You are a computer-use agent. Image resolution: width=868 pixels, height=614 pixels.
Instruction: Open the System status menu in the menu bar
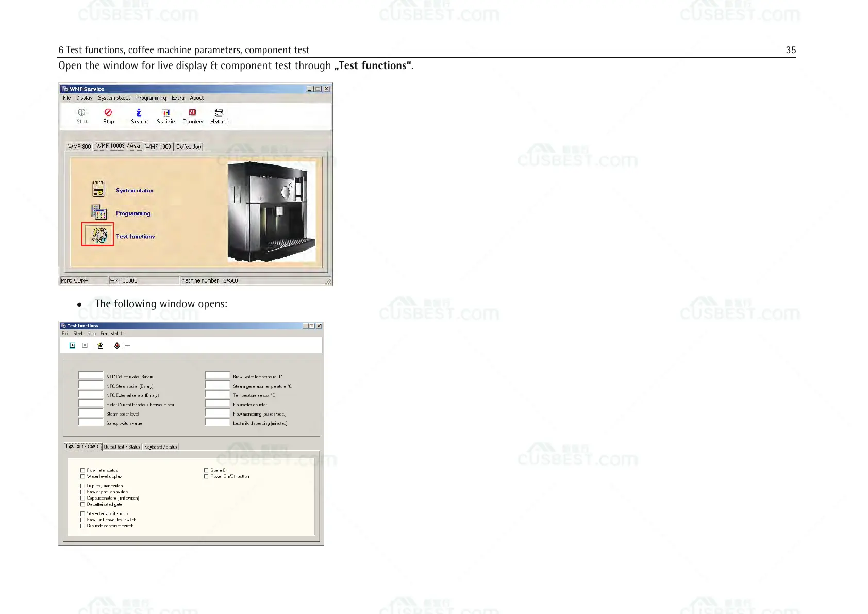click(x=114, y=98)
